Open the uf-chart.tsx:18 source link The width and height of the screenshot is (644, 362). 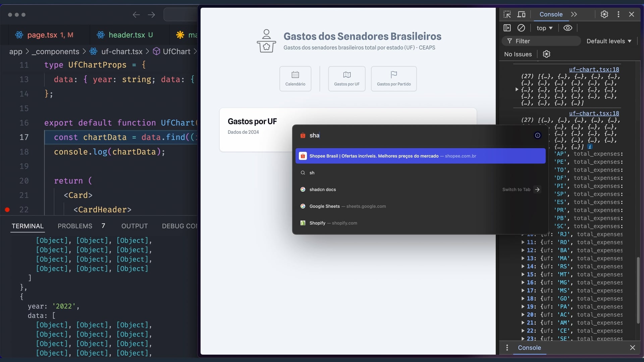[594, 69]
